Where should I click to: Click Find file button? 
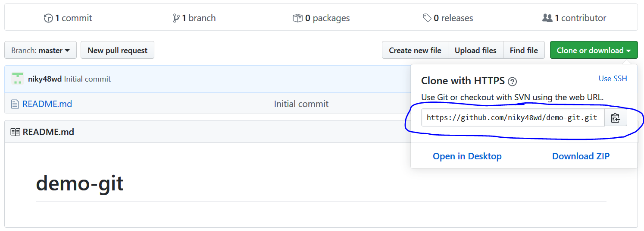[x=524, y=50]
